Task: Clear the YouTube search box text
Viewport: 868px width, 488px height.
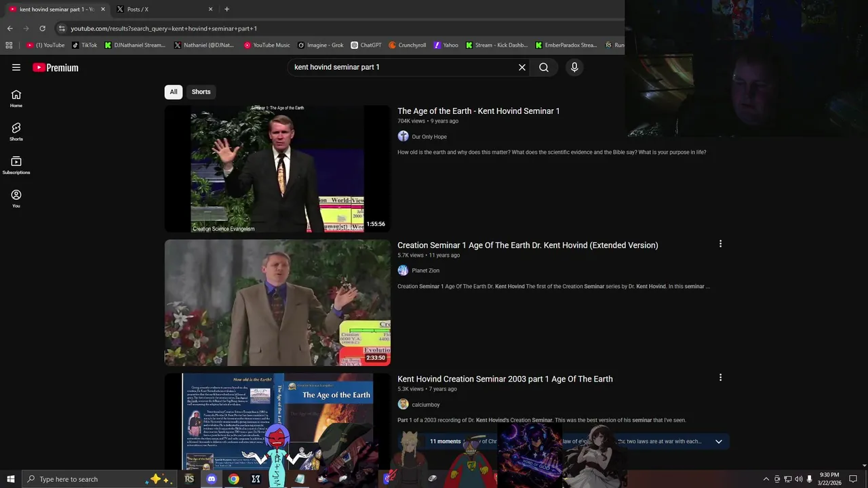Action: point(522,67)
